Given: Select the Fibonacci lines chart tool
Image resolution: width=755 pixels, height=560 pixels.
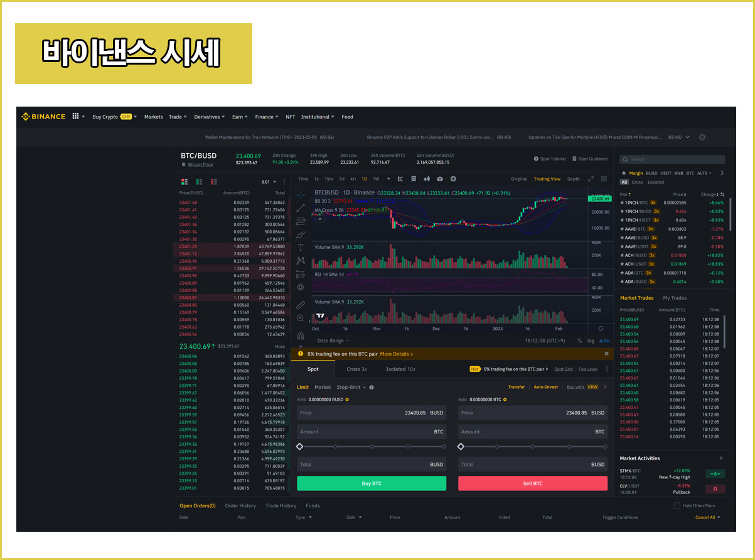Looking at the screenshot, I should click(x=301, y=221).
